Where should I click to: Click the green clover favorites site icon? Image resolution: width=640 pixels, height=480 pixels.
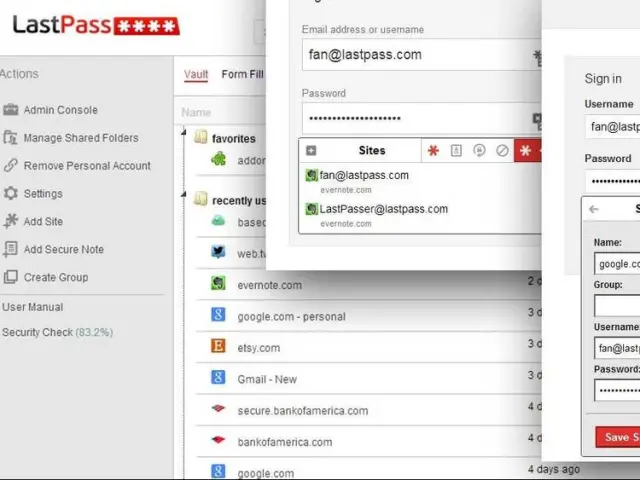(218, 159)
